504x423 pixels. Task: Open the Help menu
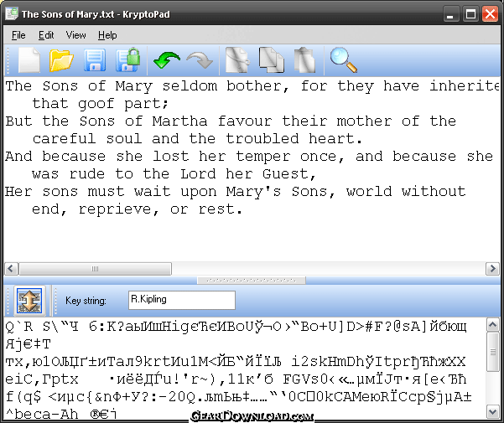107,35
